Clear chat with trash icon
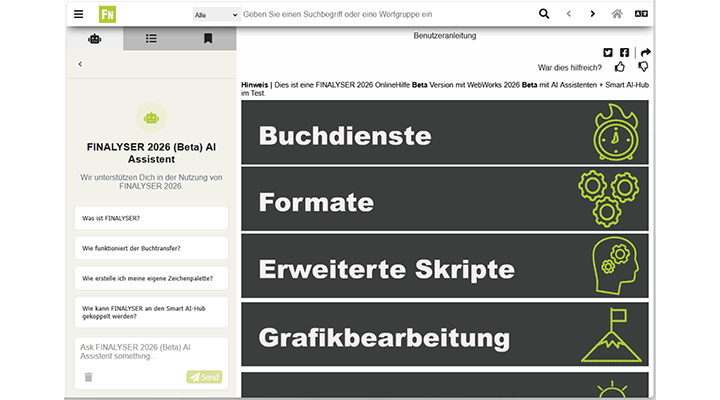Viewport: 720px width, 400px height. [x=88, y=377]
